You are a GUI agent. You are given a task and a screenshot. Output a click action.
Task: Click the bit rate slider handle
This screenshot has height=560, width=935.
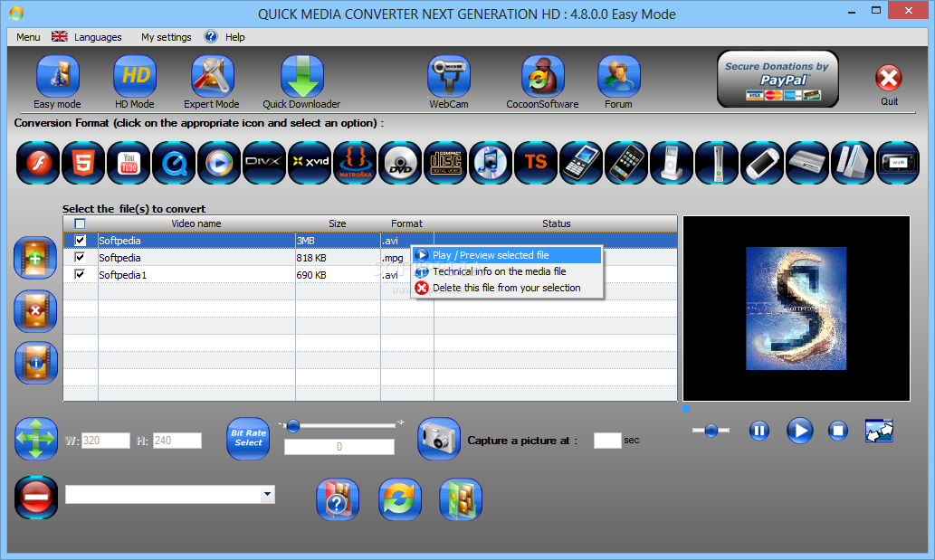(x=292, y=425)
